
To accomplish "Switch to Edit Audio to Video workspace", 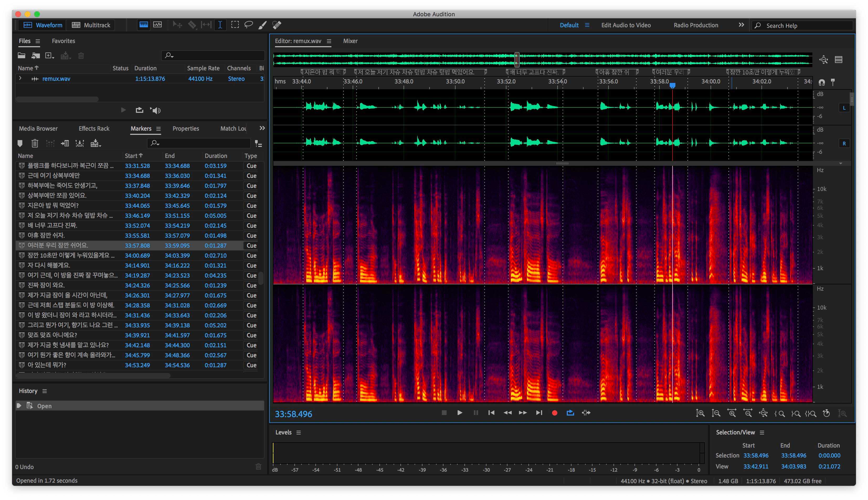I will coord(626,25).
